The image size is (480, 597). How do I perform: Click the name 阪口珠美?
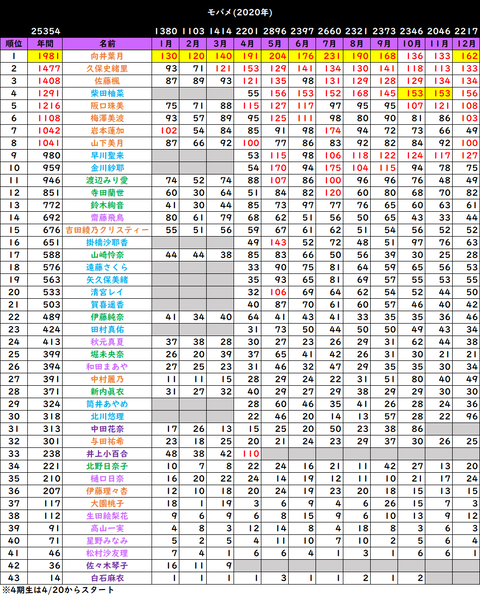pos(107,106)
